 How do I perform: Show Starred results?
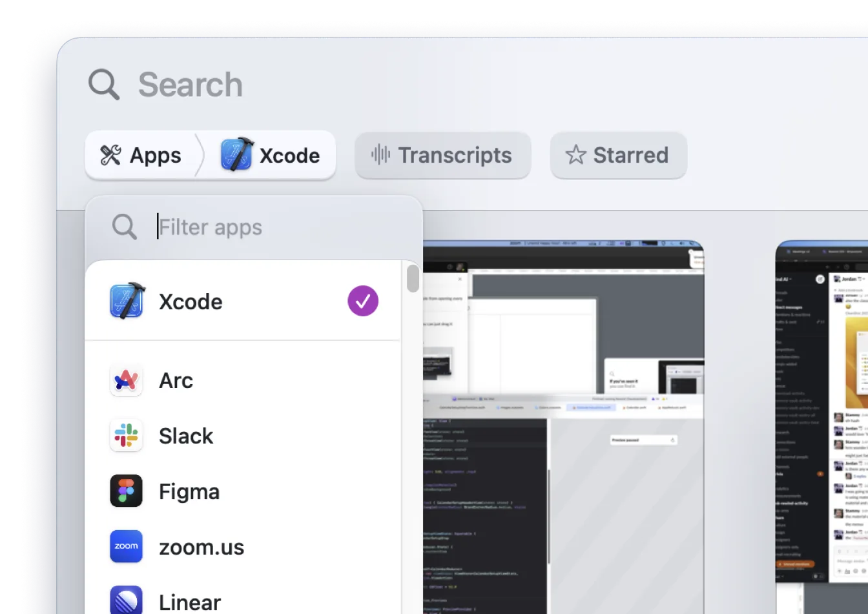(618, 155)
